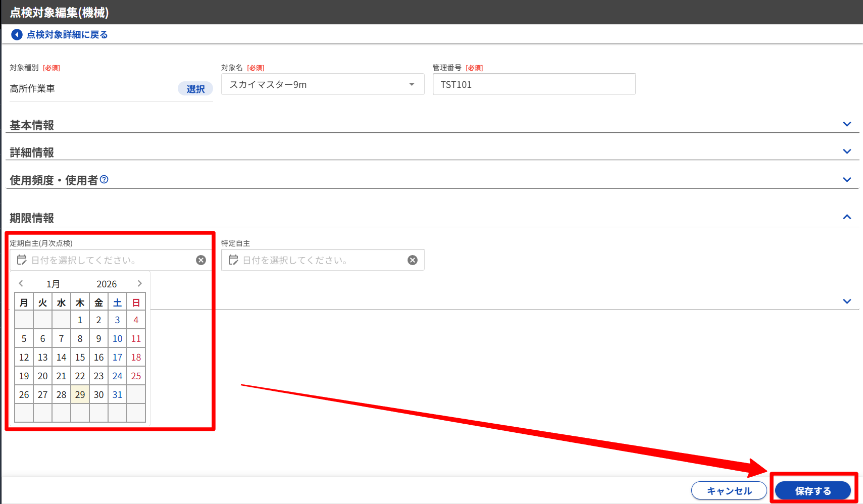
Task: Expand the 詳細情報 section
Action: pos(847,152)
